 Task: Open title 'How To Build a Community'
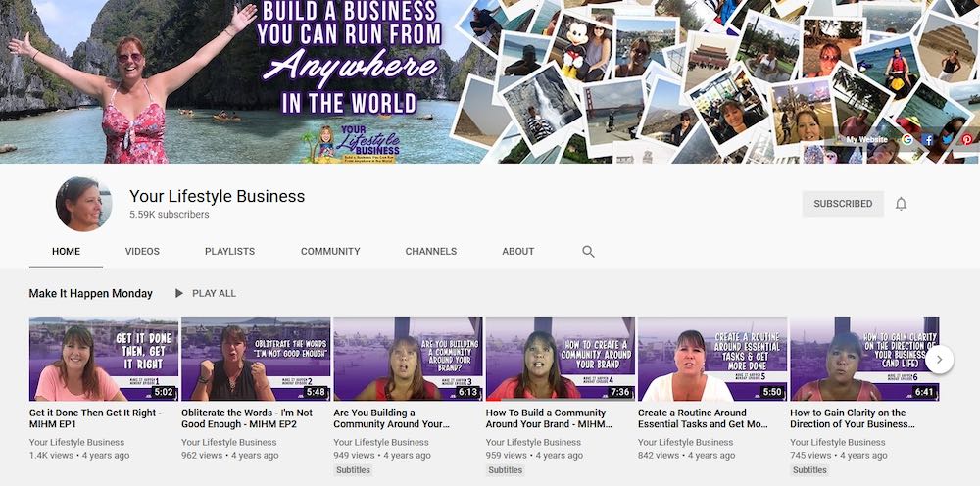tap(549, 418)
